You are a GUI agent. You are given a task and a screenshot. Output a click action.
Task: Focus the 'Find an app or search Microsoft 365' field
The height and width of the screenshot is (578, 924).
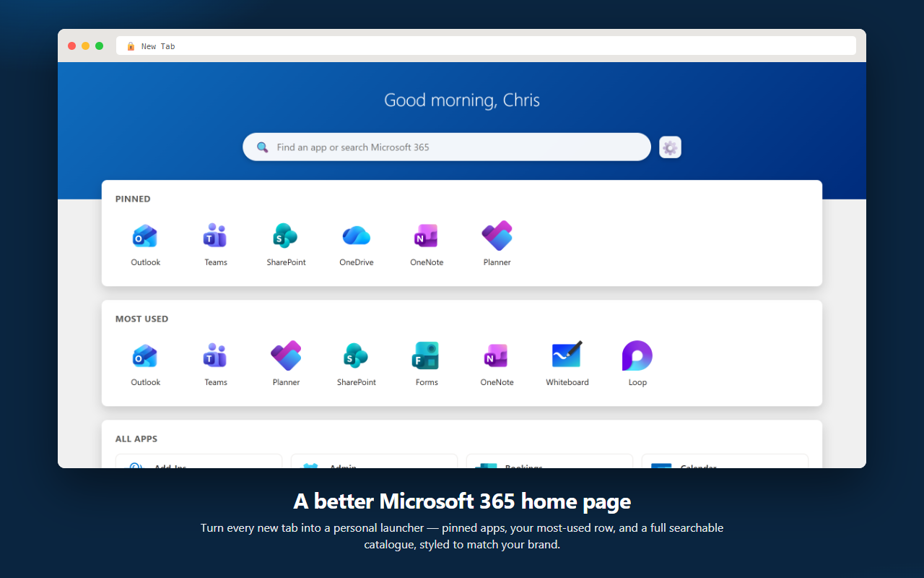pyautogui.click(x=447, y=147)
